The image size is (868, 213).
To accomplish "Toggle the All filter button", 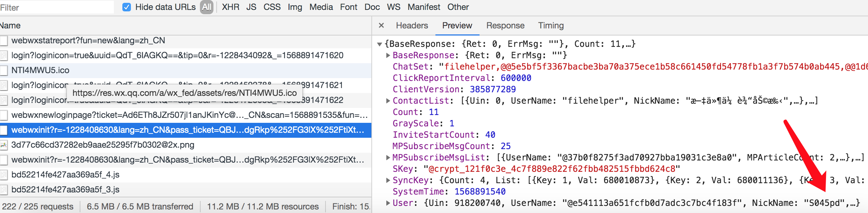I will pos(207,7).
